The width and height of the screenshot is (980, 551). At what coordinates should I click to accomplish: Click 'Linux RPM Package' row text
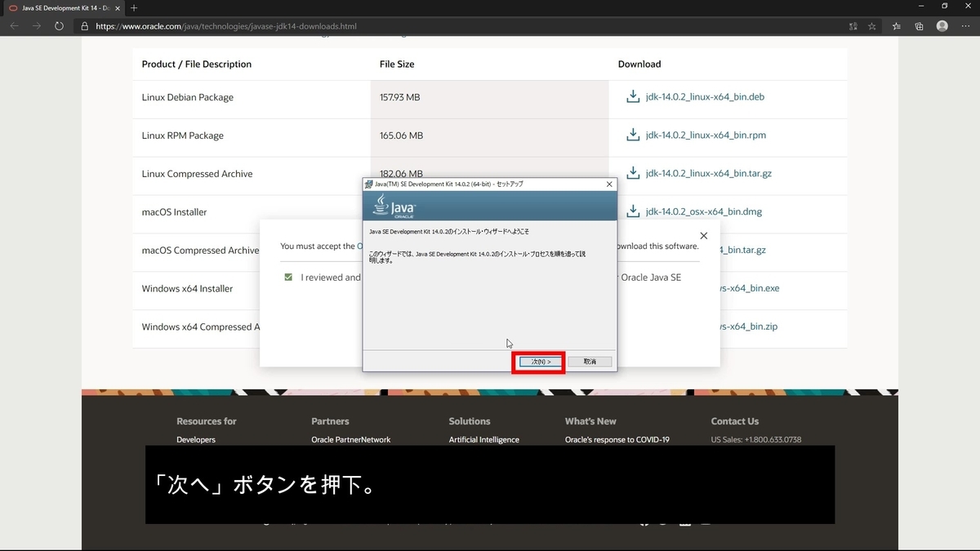pyautogui.click(x=183, y=136)
